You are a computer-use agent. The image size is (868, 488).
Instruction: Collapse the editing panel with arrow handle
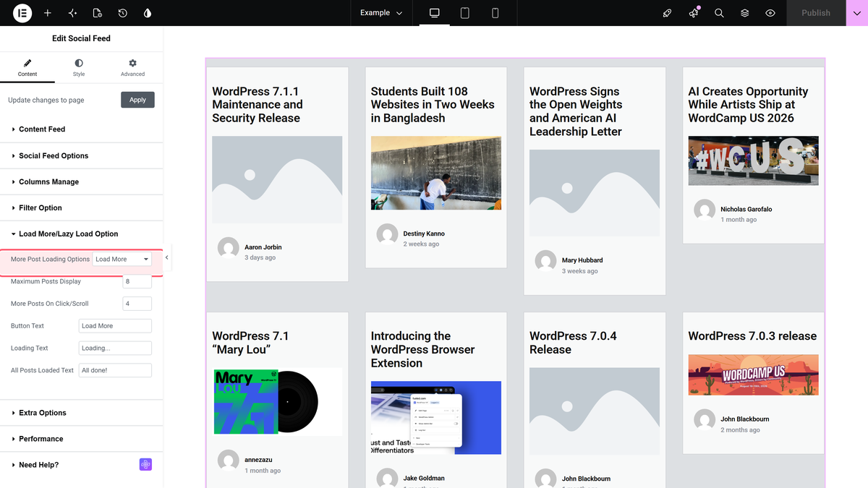pos(167,257)
